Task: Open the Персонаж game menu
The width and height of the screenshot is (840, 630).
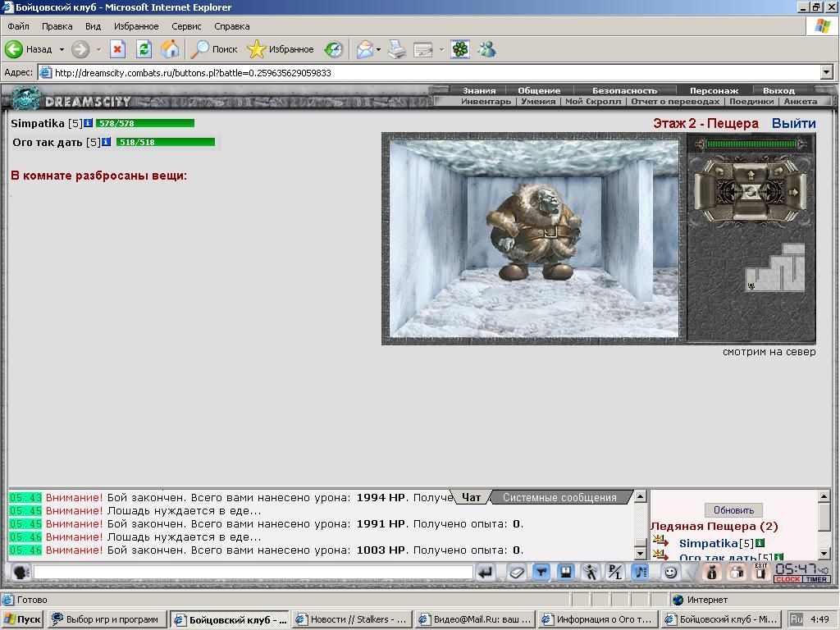Action: pos(714,90)
